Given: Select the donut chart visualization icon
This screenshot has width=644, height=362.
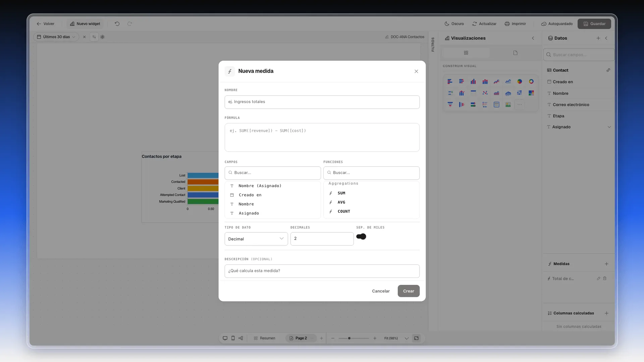Looking at the screenshot, I should (531, 81).
